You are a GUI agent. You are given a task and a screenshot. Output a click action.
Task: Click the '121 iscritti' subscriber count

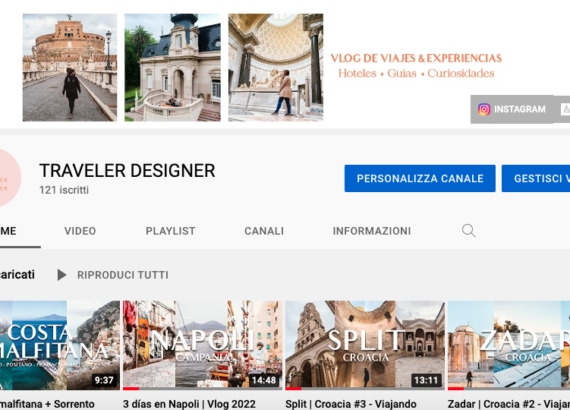(64, 190)
